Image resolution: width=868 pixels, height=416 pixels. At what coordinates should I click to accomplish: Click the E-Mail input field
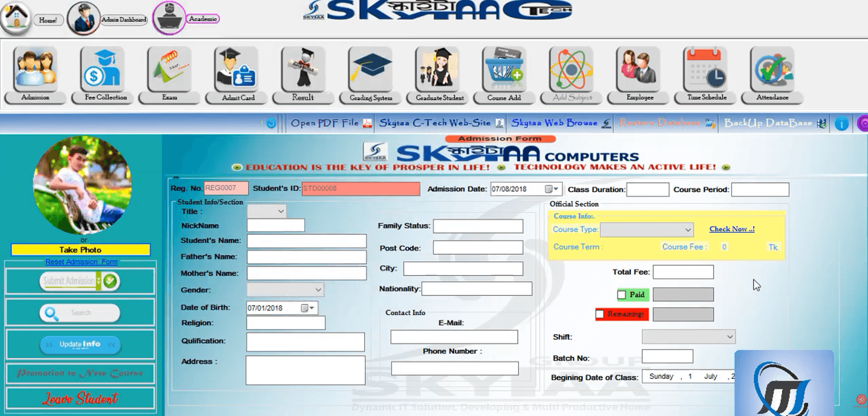coord(454,337)
